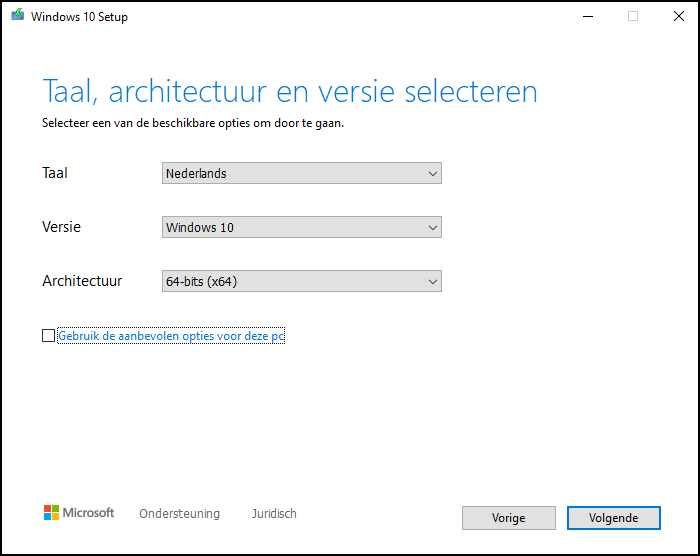Click the Microsoft logo
This screenshot has width=700, height=556.
79,513
